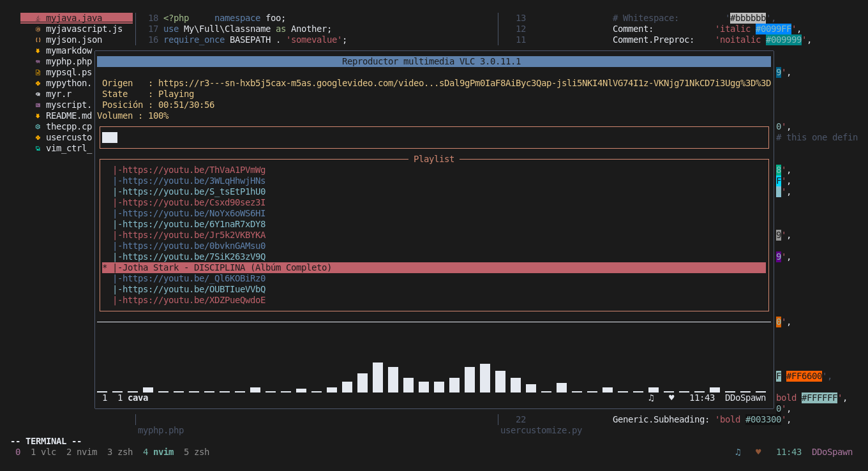Click the #0099FF color highlight
868x471 pixels.
tap(774, 29)
